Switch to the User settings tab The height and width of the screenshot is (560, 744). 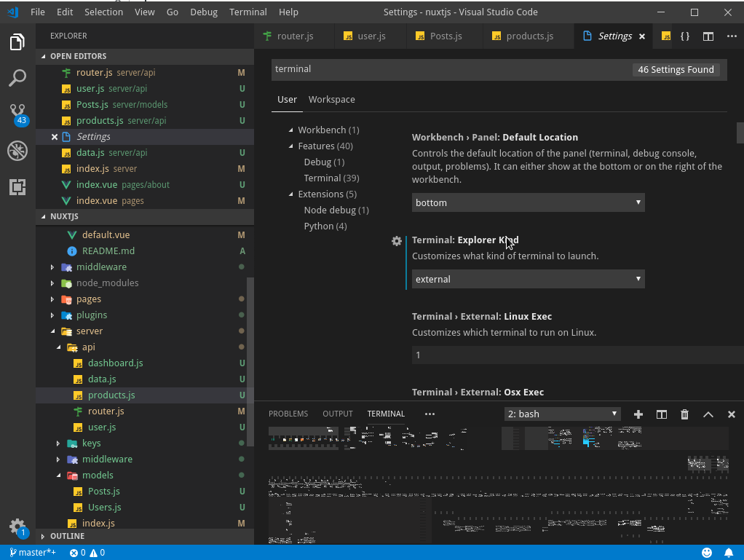click(287, 100)
